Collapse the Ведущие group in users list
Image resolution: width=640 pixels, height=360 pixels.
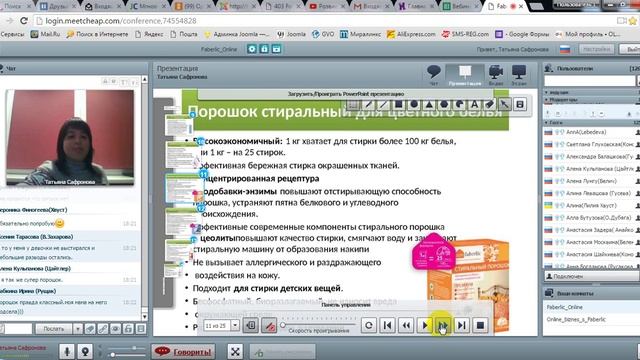[x=547, y=92]
